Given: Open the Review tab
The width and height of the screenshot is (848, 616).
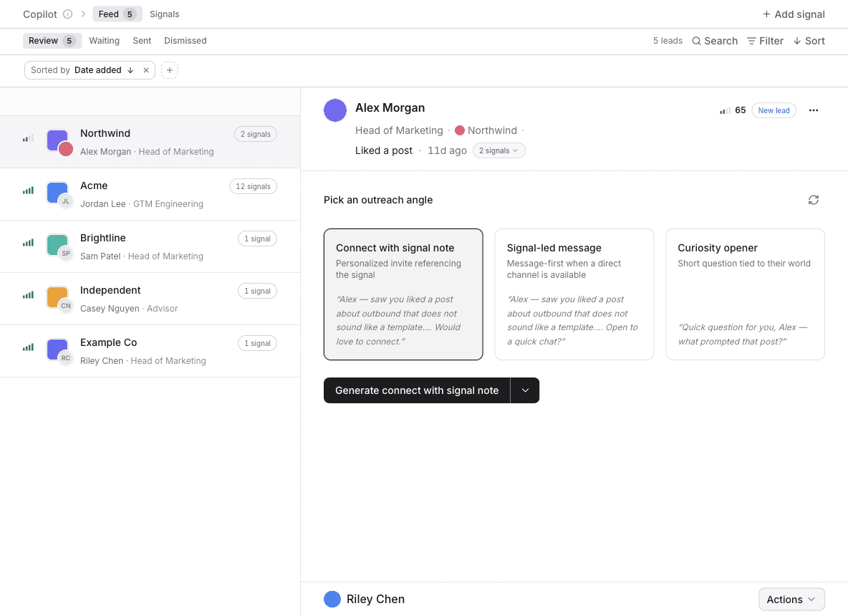Looking at the screenshot, I should (x=52, y=41).
